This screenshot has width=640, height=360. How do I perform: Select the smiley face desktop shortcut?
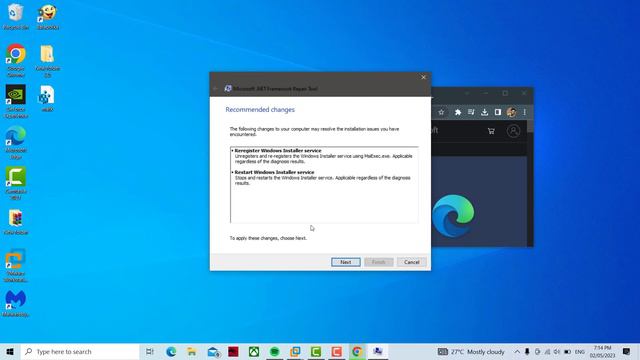(47, 17)
